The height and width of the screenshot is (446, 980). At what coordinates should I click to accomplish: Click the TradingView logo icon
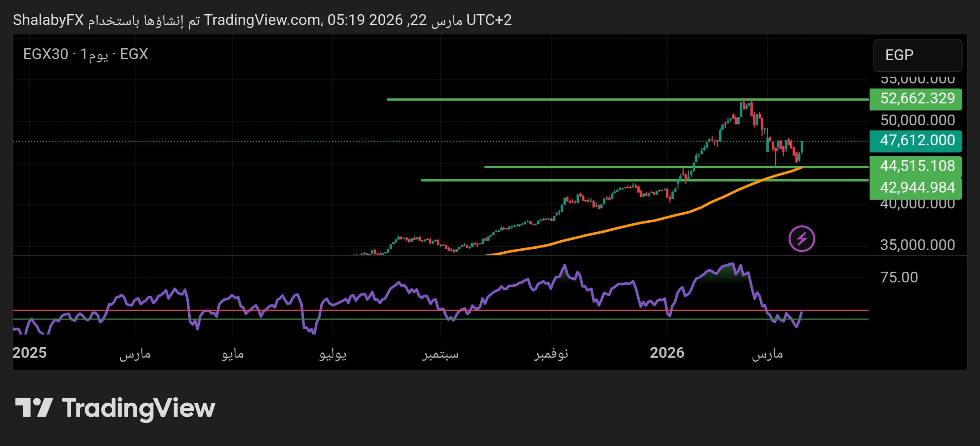tap(34, 408)
